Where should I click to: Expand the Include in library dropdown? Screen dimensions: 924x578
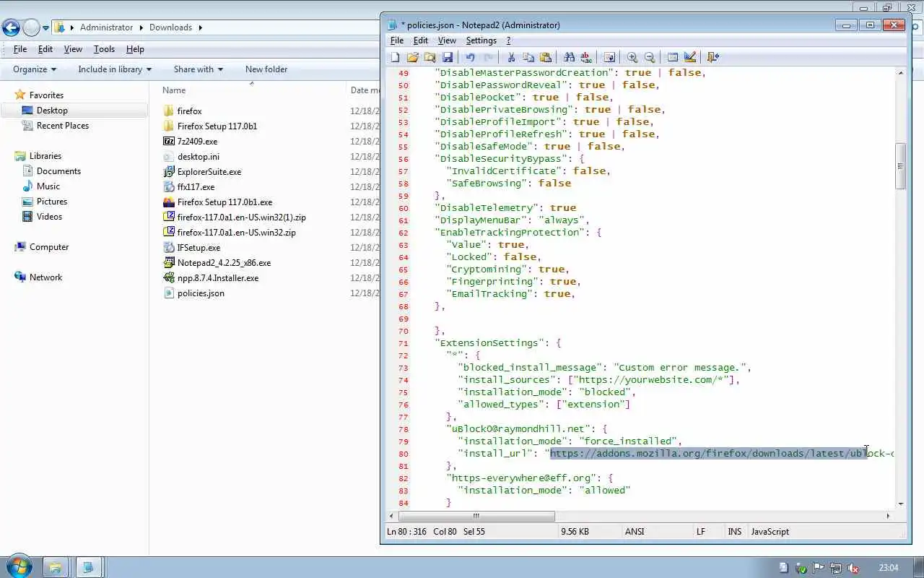[x=115, y=69]
